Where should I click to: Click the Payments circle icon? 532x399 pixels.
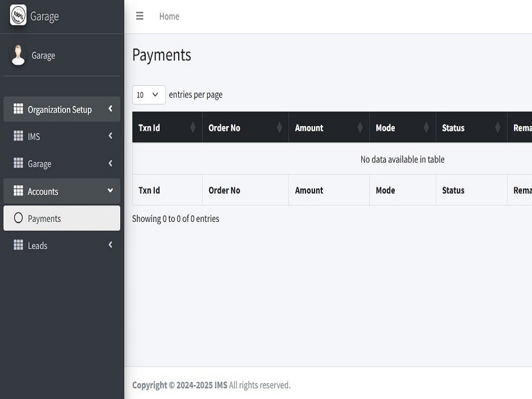18,218
